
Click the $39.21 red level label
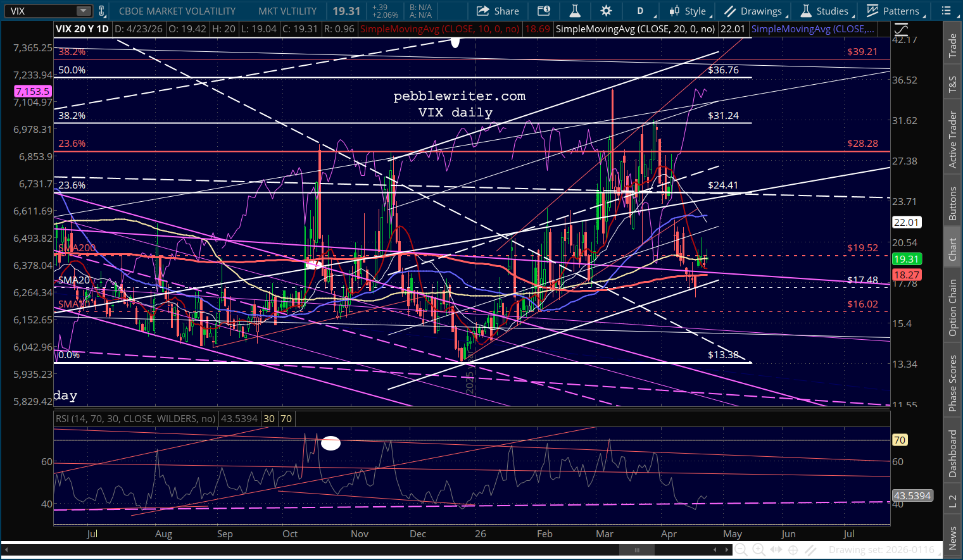point(862,52)
